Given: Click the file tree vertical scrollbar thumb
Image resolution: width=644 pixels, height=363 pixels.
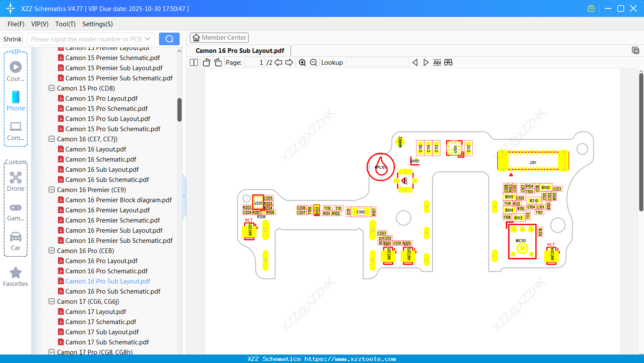Looking at the screenshot, I should click(x=179, y=110).
